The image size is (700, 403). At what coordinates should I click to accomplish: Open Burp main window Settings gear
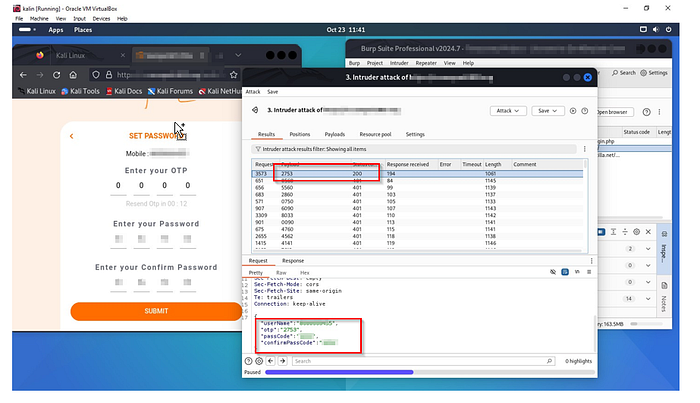tap(654, 73)
